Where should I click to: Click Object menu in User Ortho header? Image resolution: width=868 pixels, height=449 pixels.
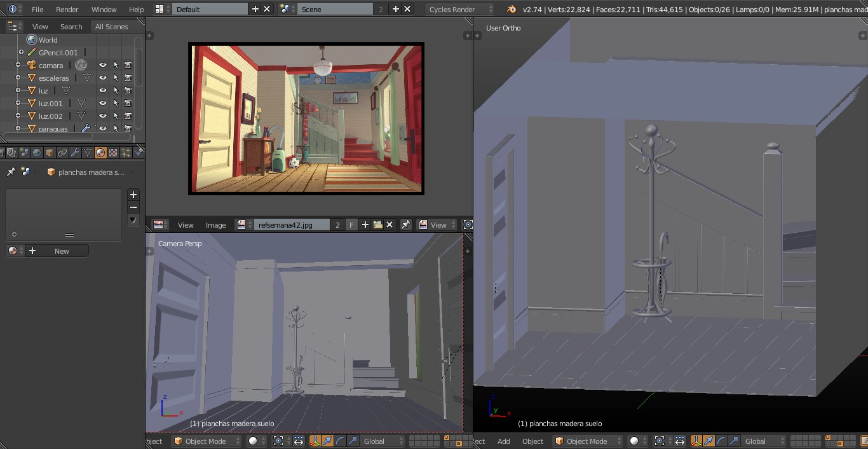[532, 441]
